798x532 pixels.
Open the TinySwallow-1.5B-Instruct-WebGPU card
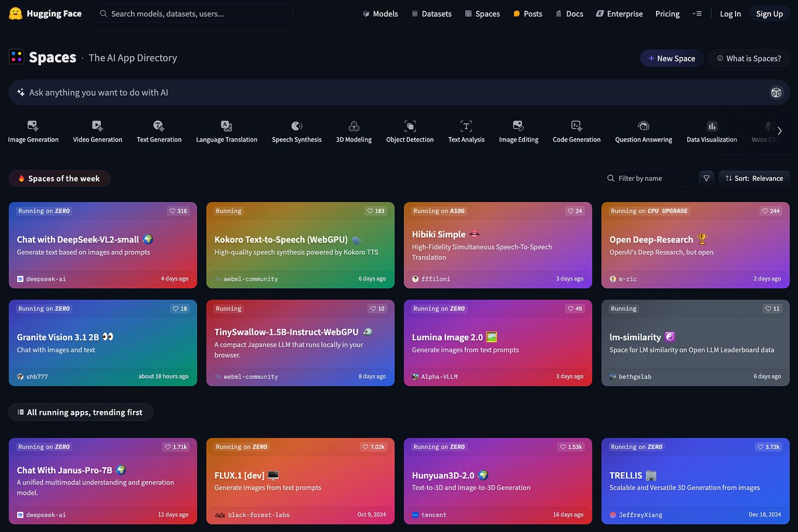click(300, 343)
